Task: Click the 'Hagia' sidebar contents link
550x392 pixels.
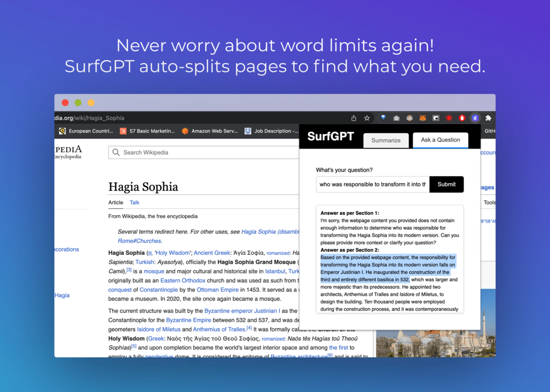Action: (62, 295)
